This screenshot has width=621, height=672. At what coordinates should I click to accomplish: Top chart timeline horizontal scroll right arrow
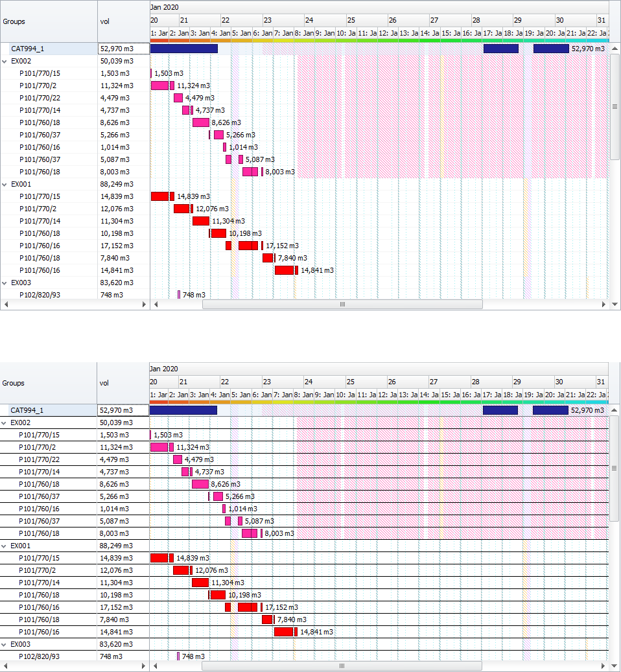point(603,305)
